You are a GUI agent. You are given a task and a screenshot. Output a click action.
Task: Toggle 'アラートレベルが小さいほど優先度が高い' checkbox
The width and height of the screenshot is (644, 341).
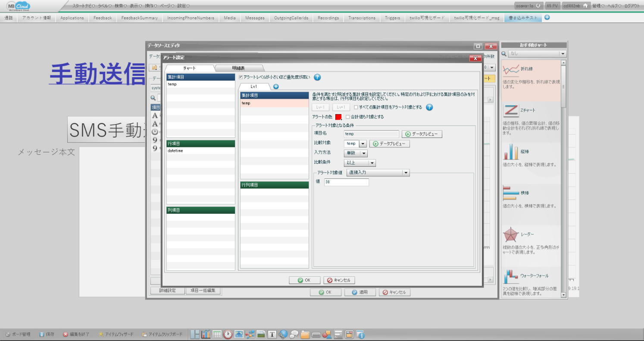point(241,77)
